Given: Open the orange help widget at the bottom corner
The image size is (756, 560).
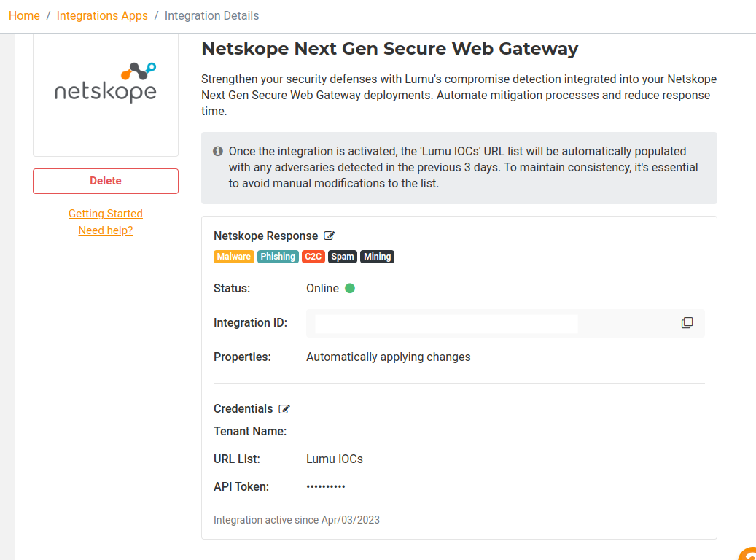Looking at the screenshot, I should click(748, 553).
